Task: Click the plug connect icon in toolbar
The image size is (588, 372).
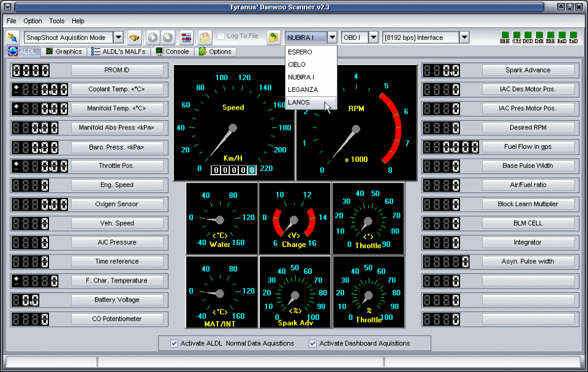Action: click(x=12, y=37)
